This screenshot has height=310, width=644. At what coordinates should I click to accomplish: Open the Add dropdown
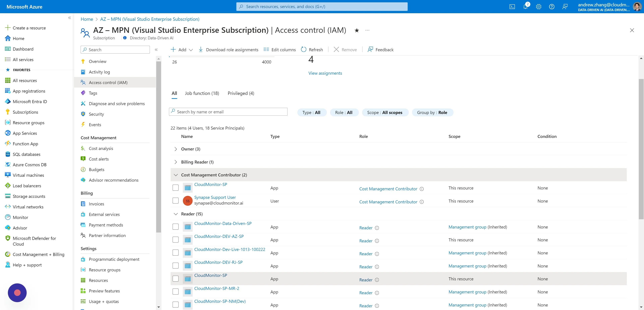coord(182,49)
